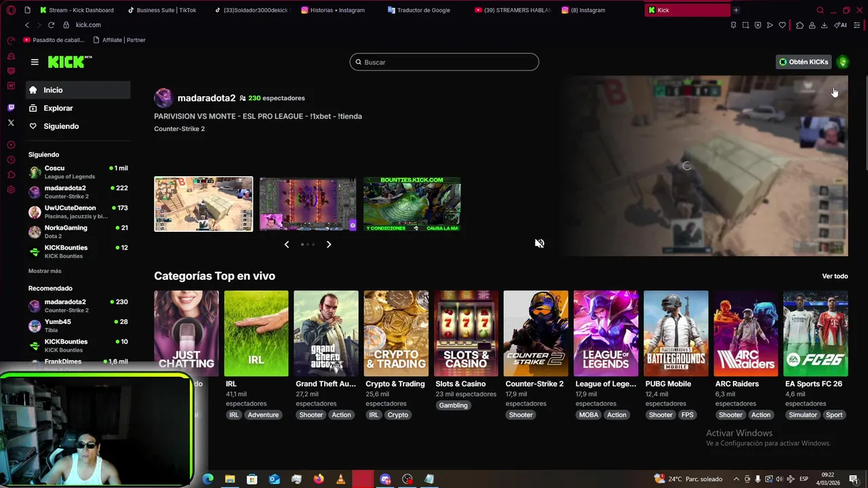Open VLC from the Windows taskbar
Screen dimensions: 868x488
340,479
